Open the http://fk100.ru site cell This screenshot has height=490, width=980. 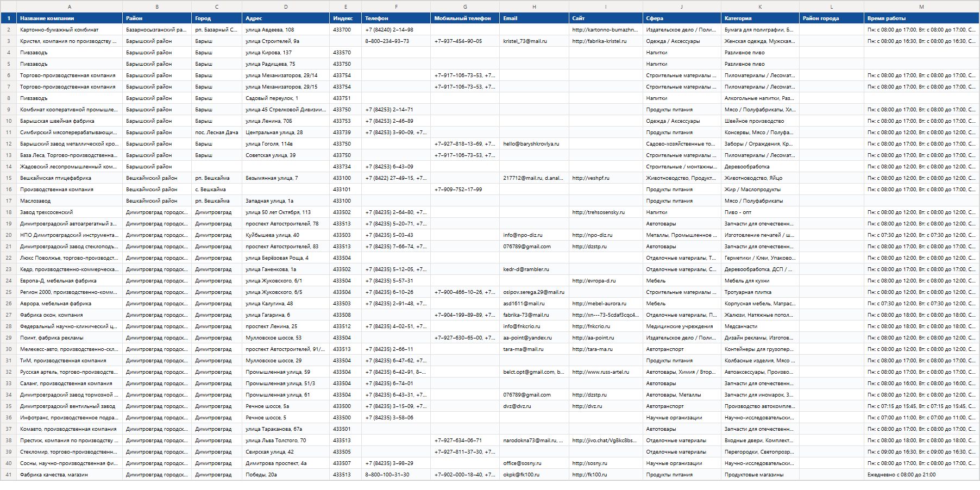click(606, 475)
